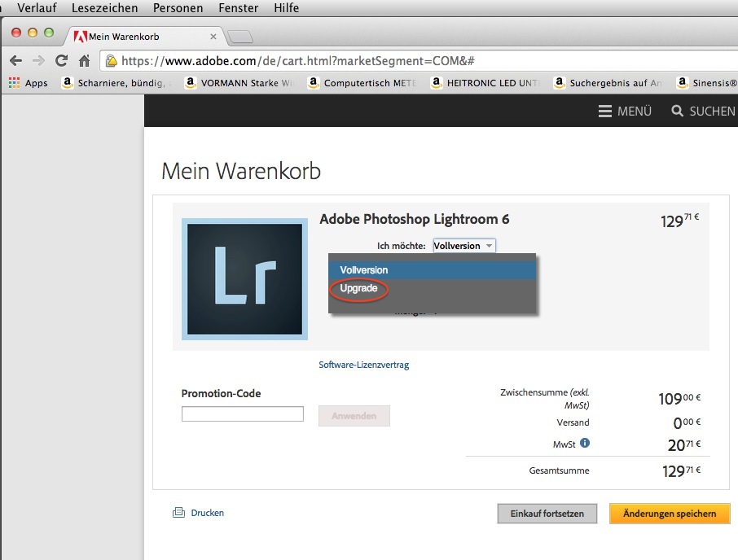Click the Adobe Photoshop Lightroom 6 title

click(414, 219)
